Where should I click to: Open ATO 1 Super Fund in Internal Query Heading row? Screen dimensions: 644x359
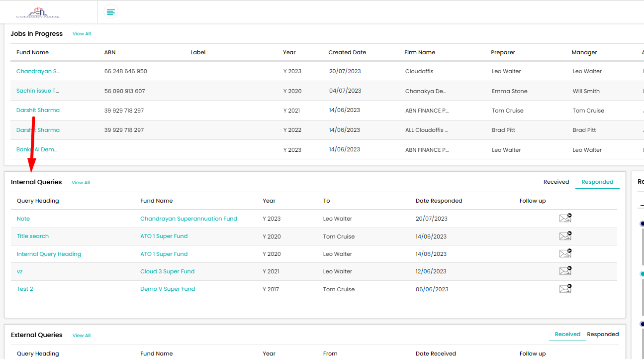[x=164, y=254]
